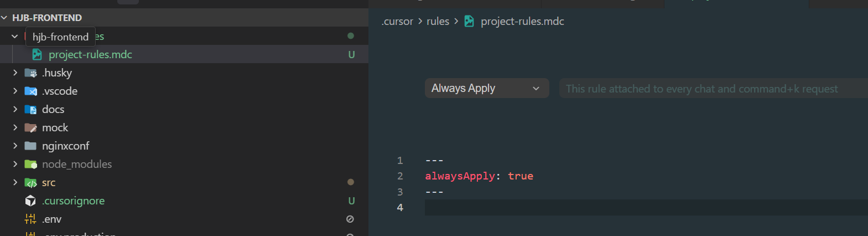Image resolution: width=868 pixels, height=236 pixels.
Task: Click the .env file icon
Action: pos(31,219)
